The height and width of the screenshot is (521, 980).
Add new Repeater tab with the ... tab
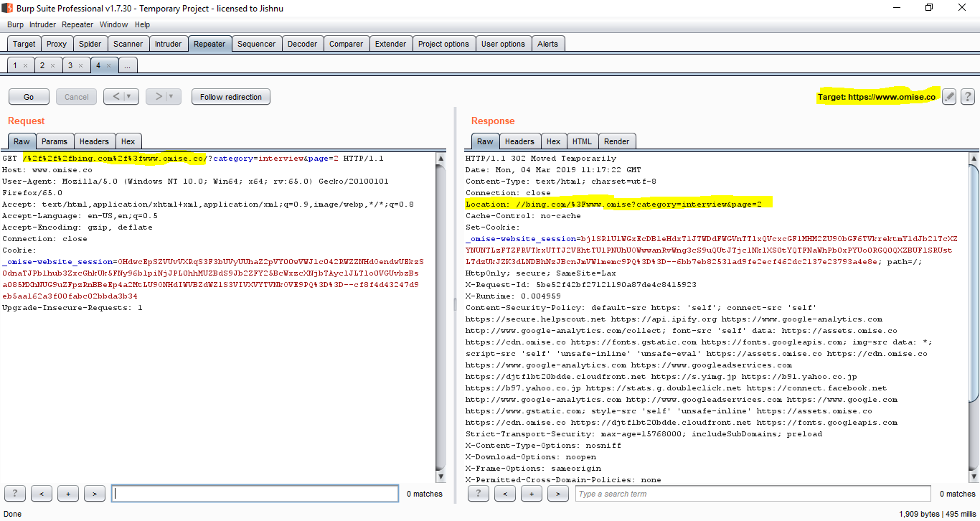127,65
